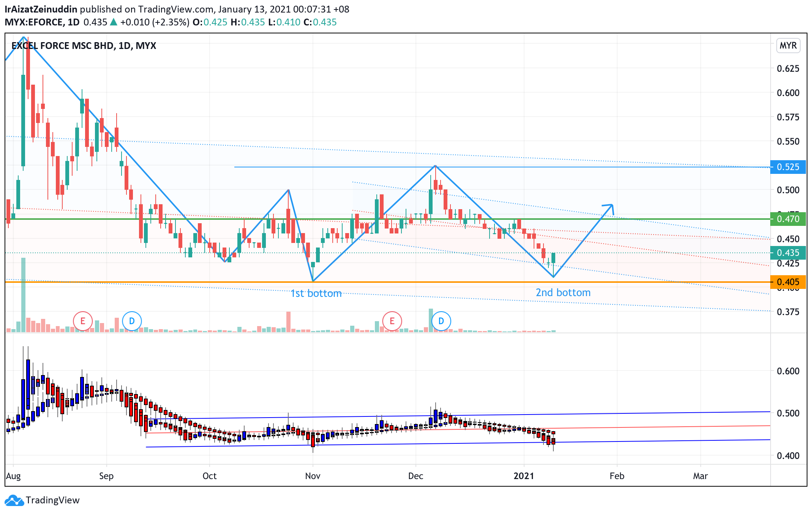Select the 0.435 current price label
The height and width of the screenshot is (514, 812).
(x=788, y=253)
